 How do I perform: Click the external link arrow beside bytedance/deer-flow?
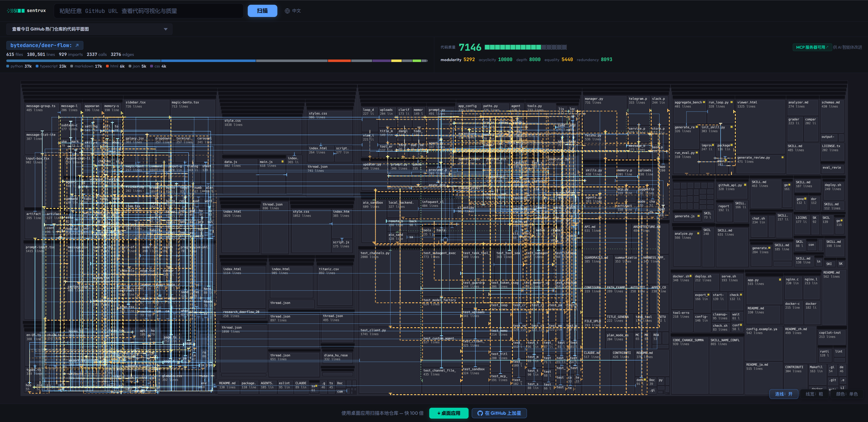(x=77, y=45)
